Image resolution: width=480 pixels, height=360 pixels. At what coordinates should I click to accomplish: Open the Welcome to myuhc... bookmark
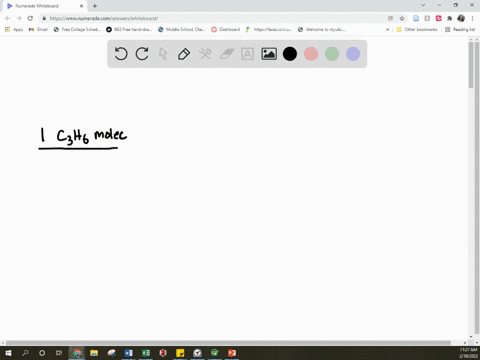click(322, 29)
